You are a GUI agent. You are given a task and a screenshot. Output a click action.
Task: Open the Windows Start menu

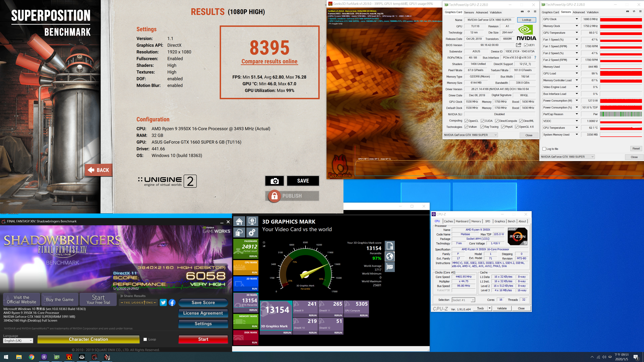pyautogui.click(x=6, y=357)
